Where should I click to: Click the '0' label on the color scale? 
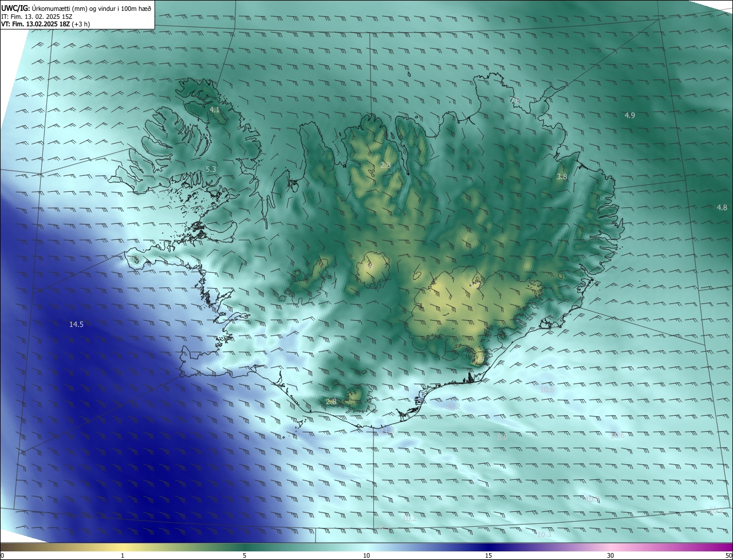[2, 555]
